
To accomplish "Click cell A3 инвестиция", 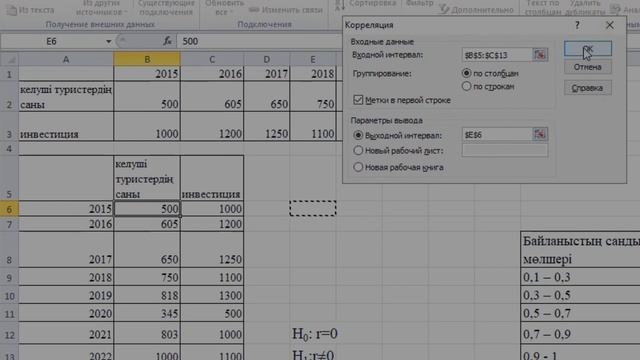I will click(x=66, y=127).
